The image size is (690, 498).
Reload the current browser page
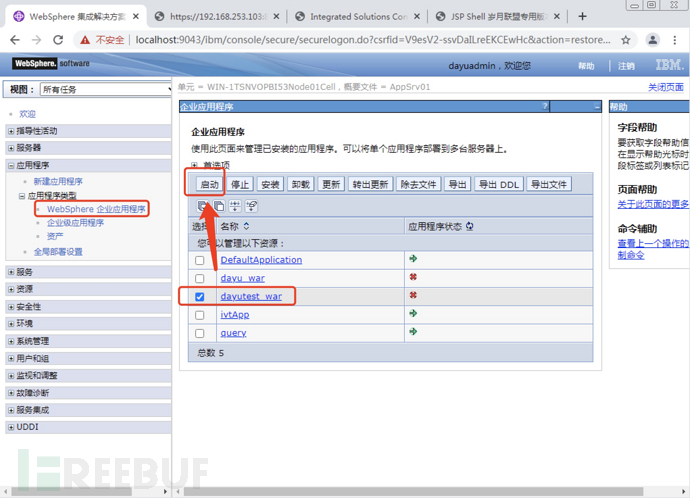[x=58, y=40]
